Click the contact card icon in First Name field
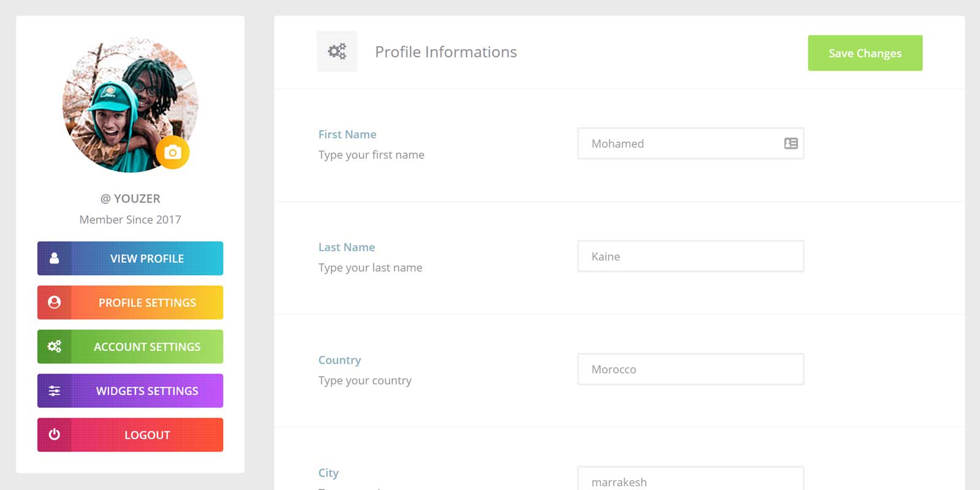The width and height of the screenshot is (980, 490). point(791,143)
